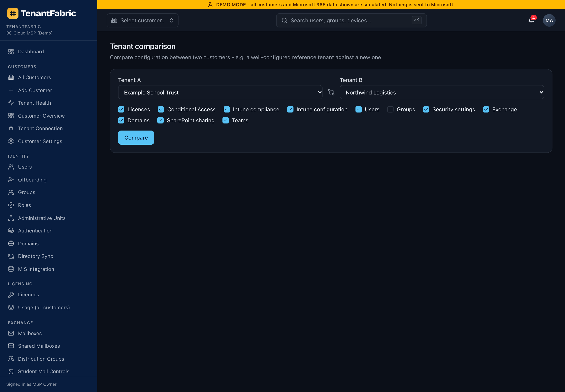Open the MA user avatar menu
The height and width of the screenshot is (392, 565).
549,20
